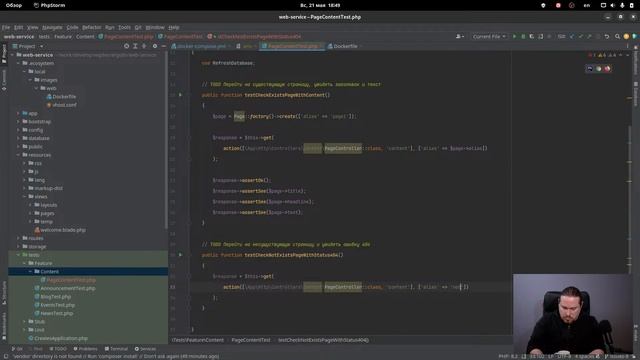Open the PhpStorm browser preview icon
The image size is (640, 360).
pyautogui.click(x=590, y=69)
